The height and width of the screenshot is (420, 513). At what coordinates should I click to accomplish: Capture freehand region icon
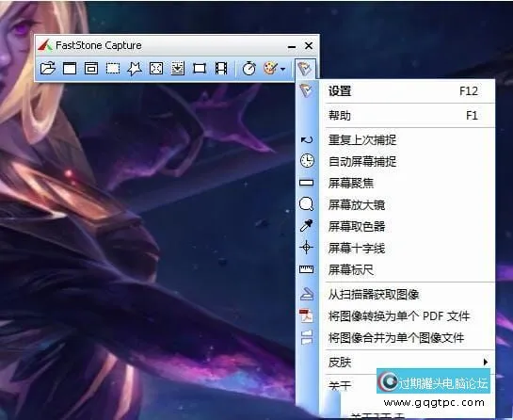[135, 69]
